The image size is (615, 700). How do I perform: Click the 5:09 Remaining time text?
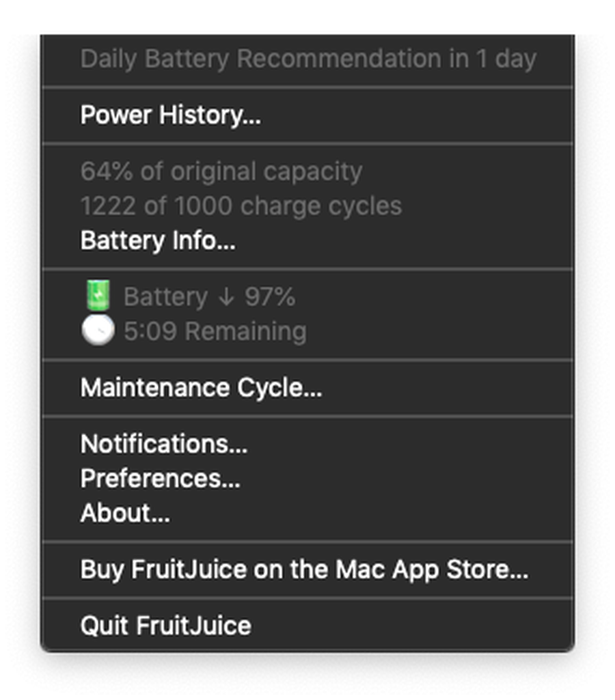tap(215, 332)
